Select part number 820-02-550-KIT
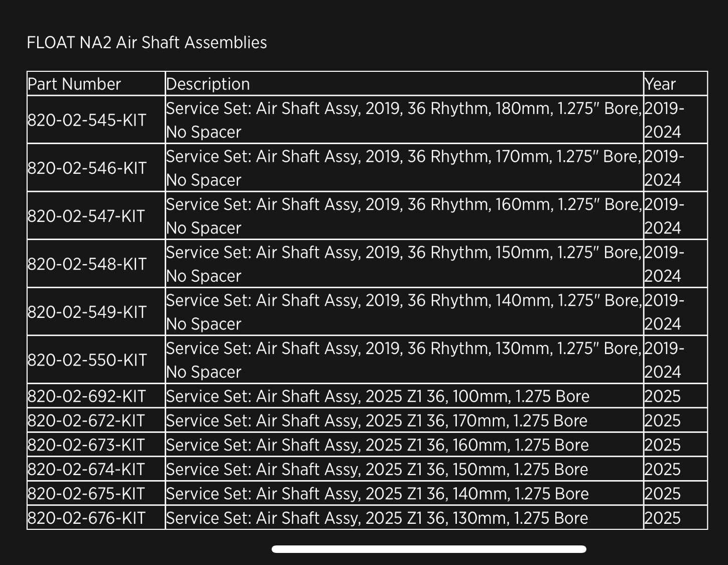This screenshot has width=728, height=565. click(x=87, y=360)
